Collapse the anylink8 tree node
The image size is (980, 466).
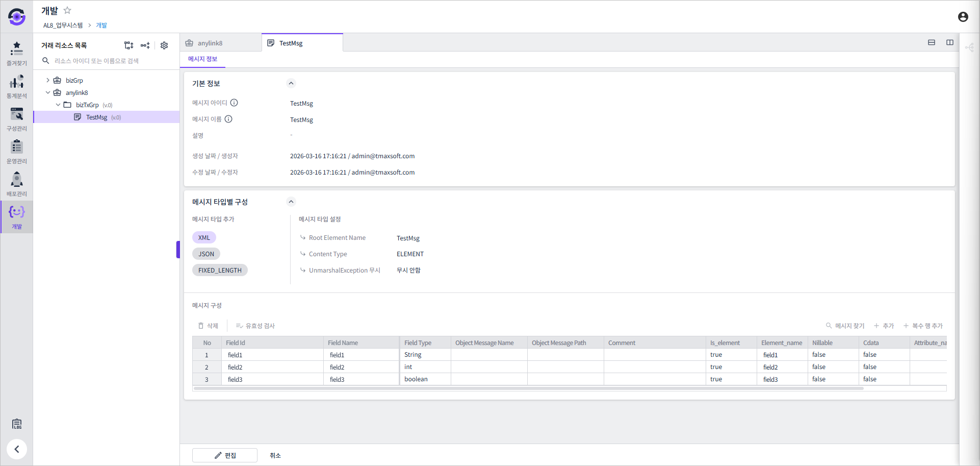coord(48,92)
